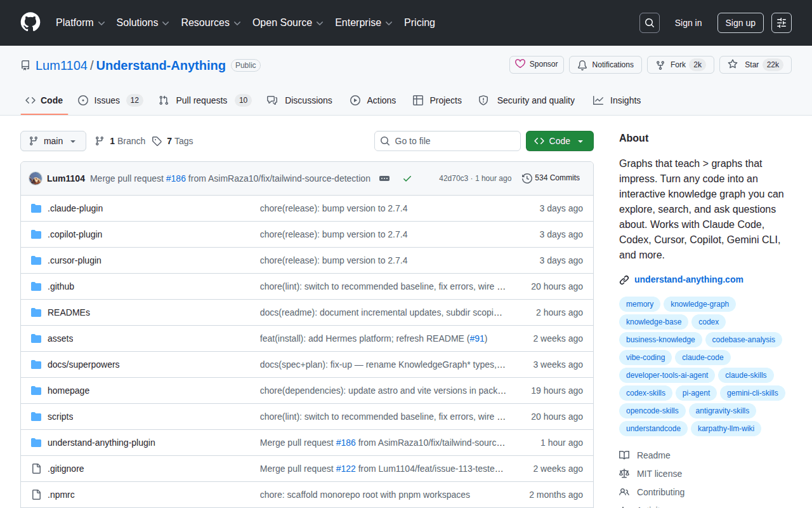Viewport: 812px width, 508px height.
Task: Open the Security and quality tab
Action: [x=527, y=100]
